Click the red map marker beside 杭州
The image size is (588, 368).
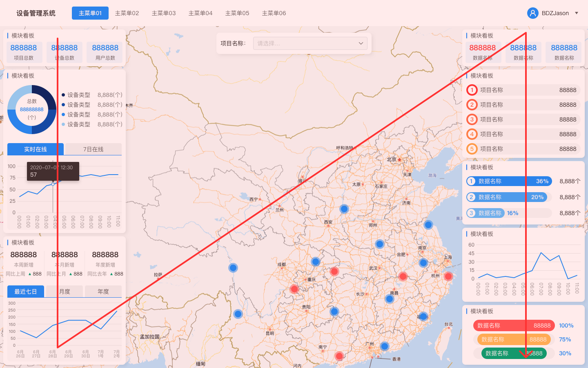click(x=448, y=276)
